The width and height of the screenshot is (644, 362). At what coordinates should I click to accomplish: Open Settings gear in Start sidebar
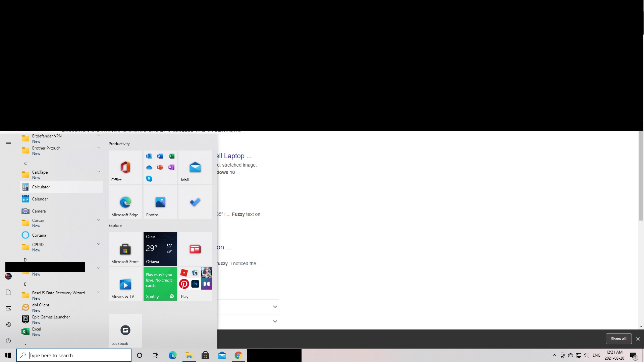point(8,324)
